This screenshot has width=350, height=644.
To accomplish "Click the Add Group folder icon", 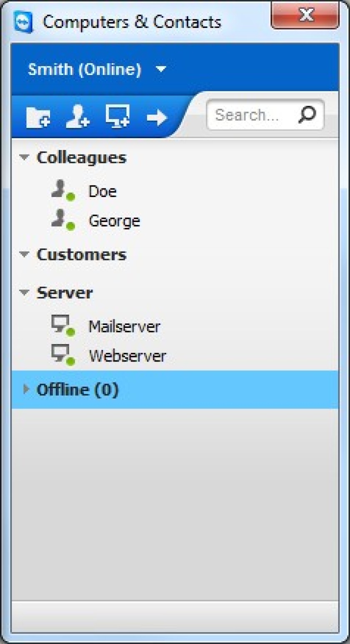I will point(38,117).
